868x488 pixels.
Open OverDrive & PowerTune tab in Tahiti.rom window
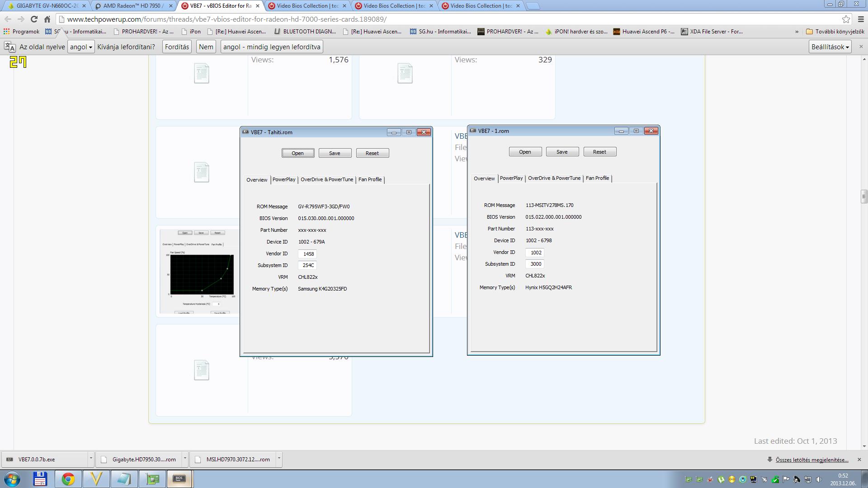[x=327, y=179]
